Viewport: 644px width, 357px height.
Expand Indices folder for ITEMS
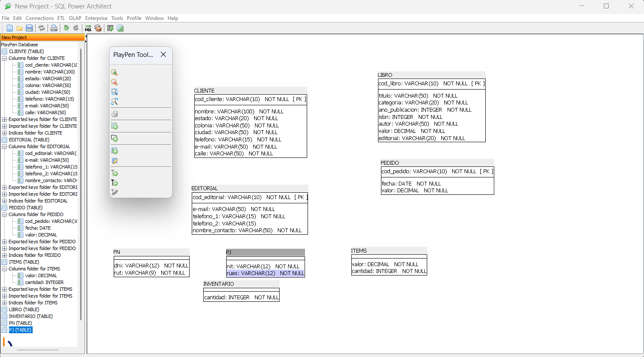[5, 303]
